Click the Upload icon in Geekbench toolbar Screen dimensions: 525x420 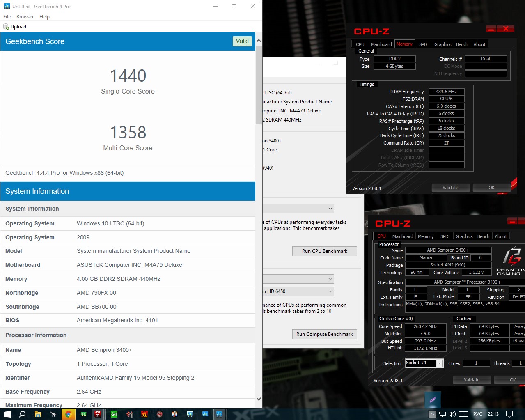point(6,27)
